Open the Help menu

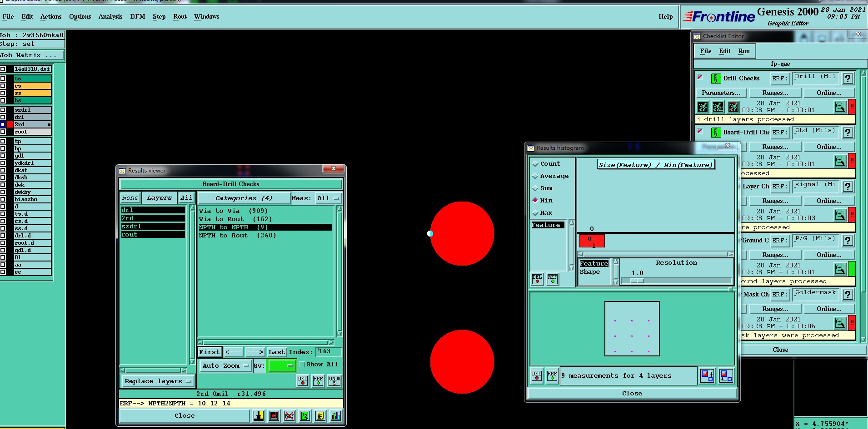point(666,17)
